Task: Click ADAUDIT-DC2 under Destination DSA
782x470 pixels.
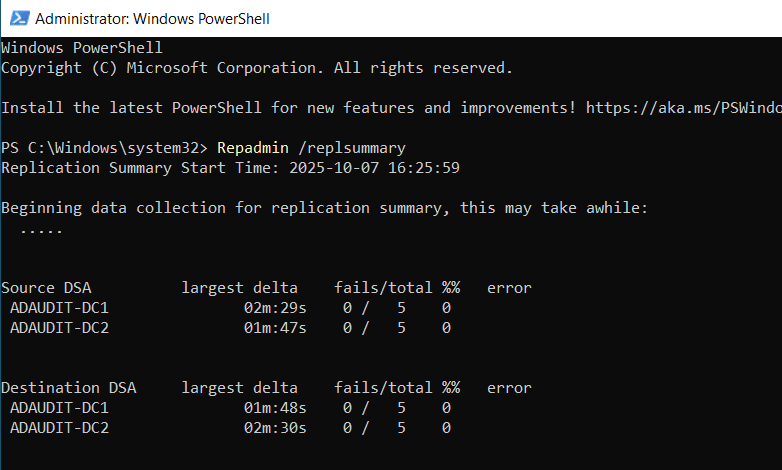Action: 59,427
